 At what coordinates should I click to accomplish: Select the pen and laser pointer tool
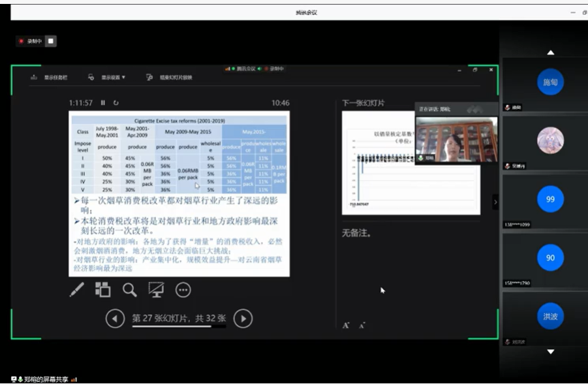77,290
